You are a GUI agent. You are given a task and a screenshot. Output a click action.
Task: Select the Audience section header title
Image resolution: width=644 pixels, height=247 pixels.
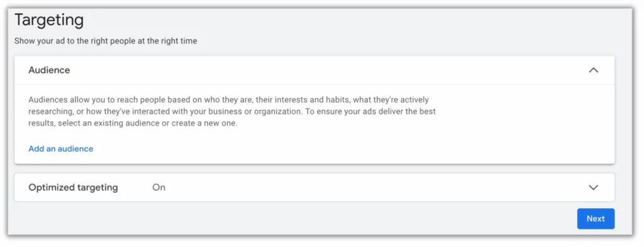49,70
